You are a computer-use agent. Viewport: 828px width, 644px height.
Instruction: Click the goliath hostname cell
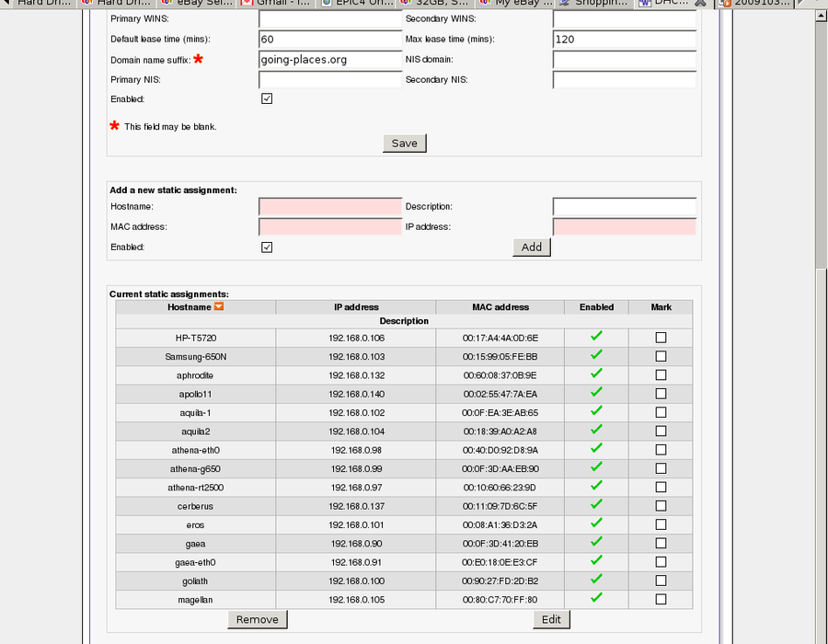[x=195, y=581]
